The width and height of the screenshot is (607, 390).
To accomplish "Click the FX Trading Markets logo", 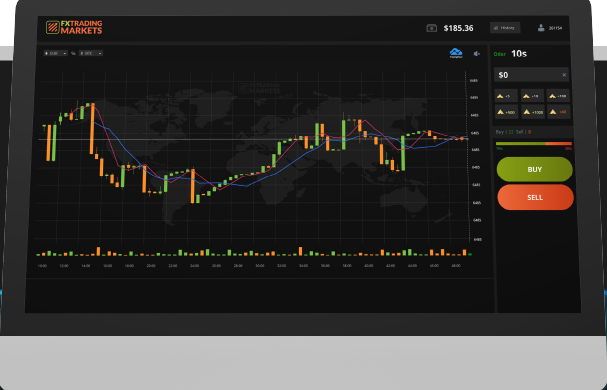I will coord(74,27).
